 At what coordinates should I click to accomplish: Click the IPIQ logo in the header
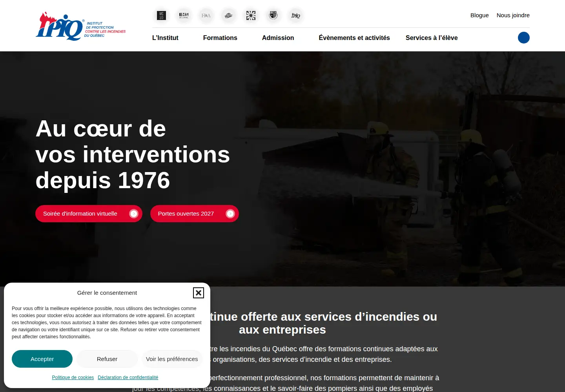(x=81, y=26)
